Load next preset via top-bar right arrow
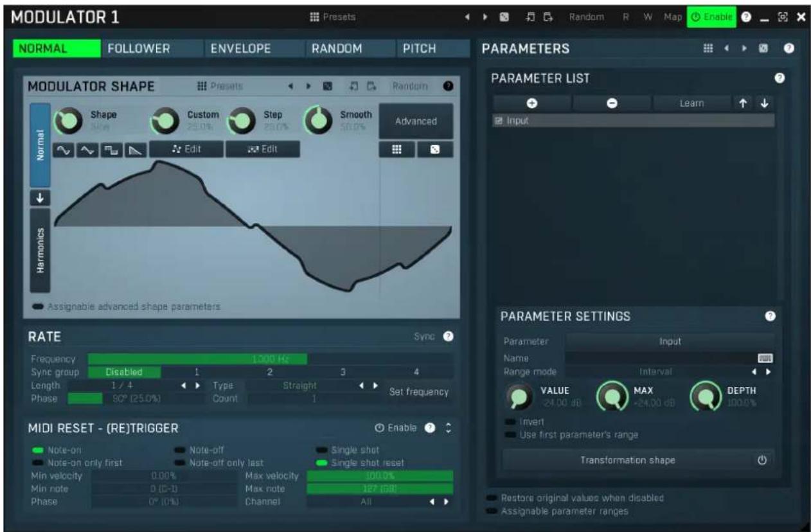Screen dimensions: 811x532 (486, 17)
